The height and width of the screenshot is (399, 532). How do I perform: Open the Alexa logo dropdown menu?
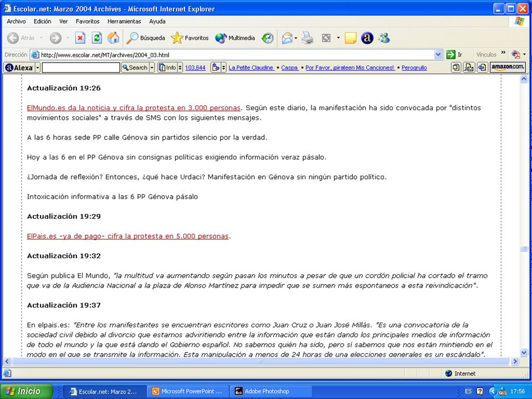pyautogui.click(x=38, y=68)
